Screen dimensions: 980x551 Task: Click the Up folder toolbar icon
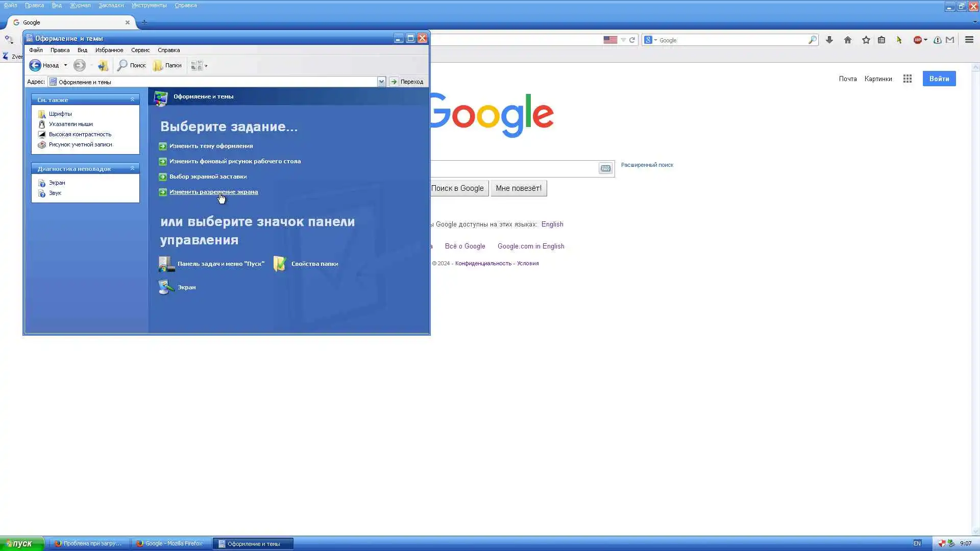point(103,65)
